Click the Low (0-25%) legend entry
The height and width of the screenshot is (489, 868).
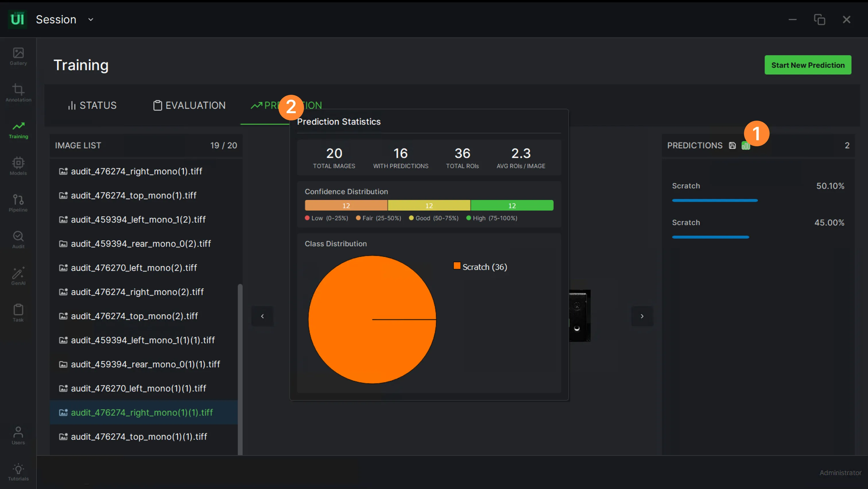327,218
